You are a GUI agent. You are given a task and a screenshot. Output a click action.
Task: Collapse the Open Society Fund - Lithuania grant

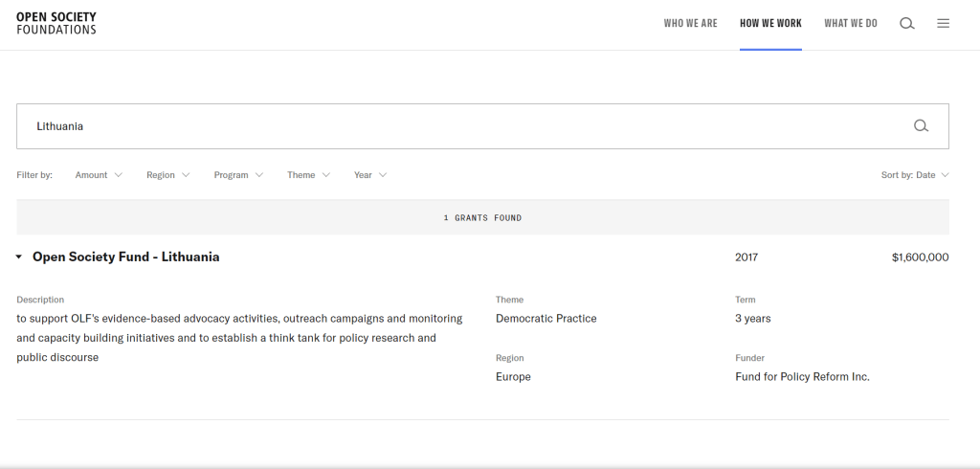[19, 257]
